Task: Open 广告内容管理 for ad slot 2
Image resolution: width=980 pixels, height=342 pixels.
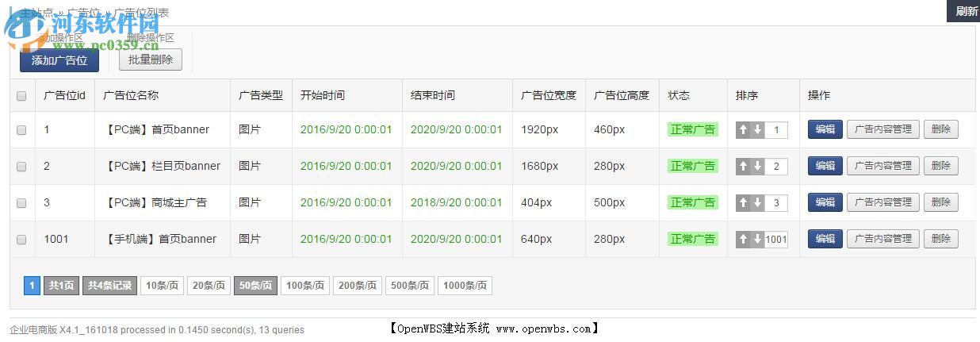Action: (883, 167)
